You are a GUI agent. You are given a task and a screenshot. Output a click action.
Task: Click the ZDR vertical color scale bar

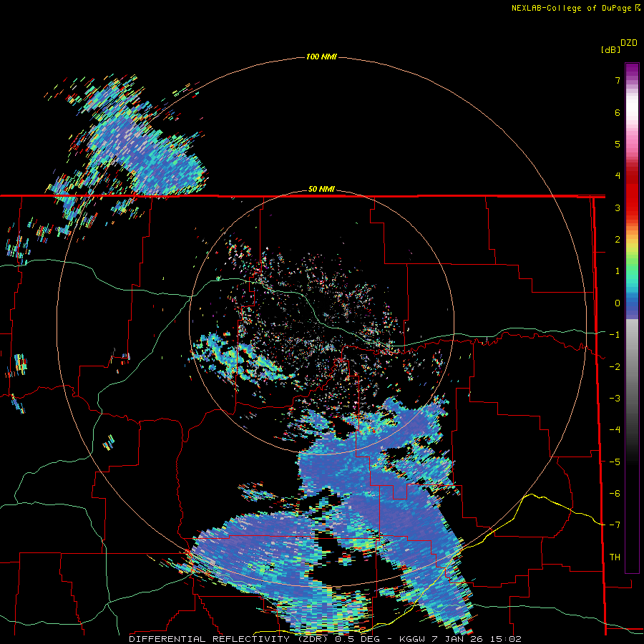[x=632, y=318]
